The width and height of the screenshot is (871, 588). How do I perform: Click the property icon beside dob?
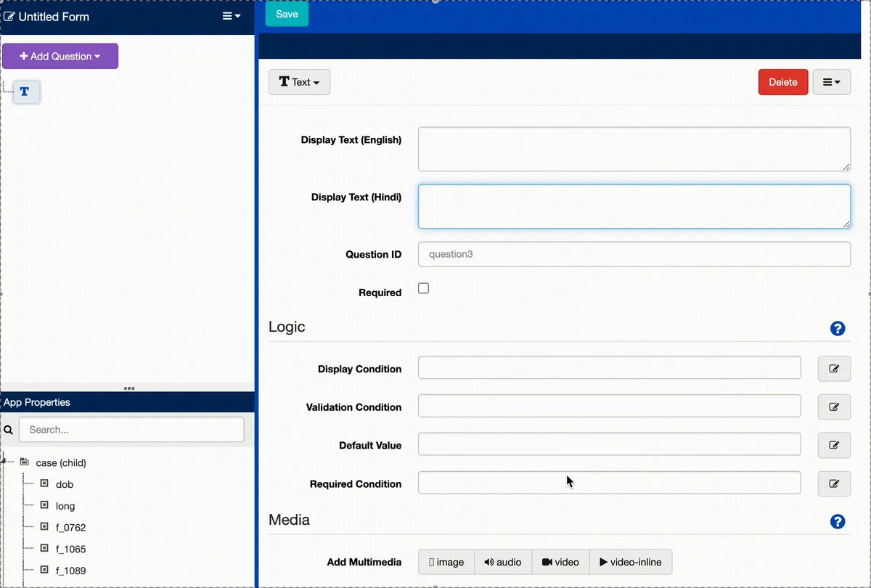tap(44, 483)
